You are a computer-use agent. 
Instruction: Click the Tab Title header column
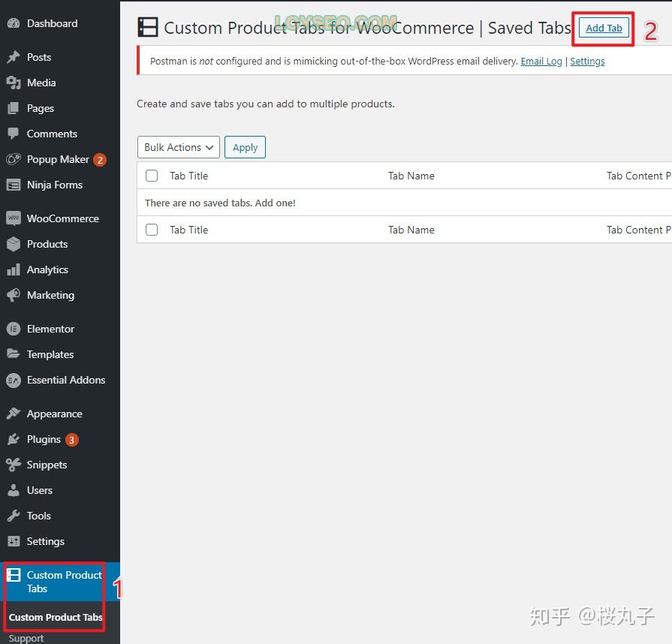189,176
